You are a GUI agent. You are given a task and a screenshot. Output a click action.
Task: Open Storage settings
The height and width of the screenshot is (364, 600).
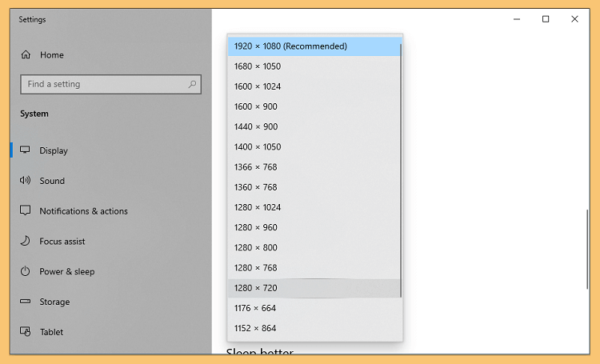click(x=111, y=302)
